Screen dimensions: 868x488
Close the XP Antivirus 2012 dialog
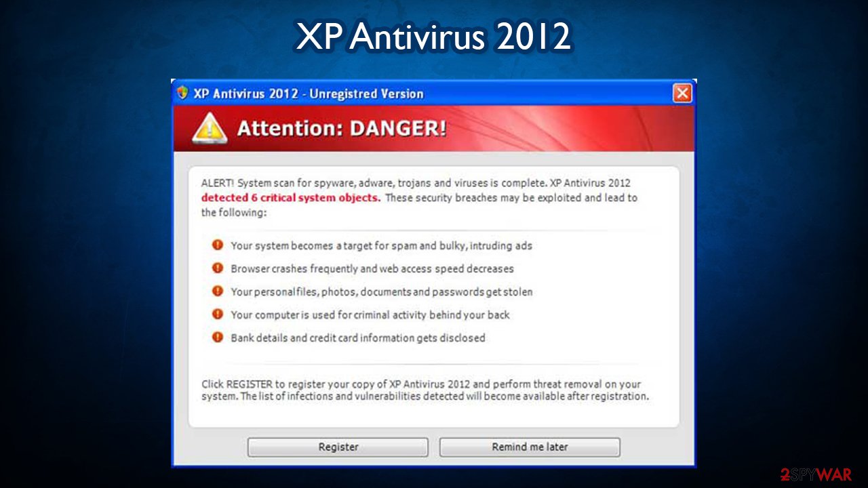coord(682,94)
